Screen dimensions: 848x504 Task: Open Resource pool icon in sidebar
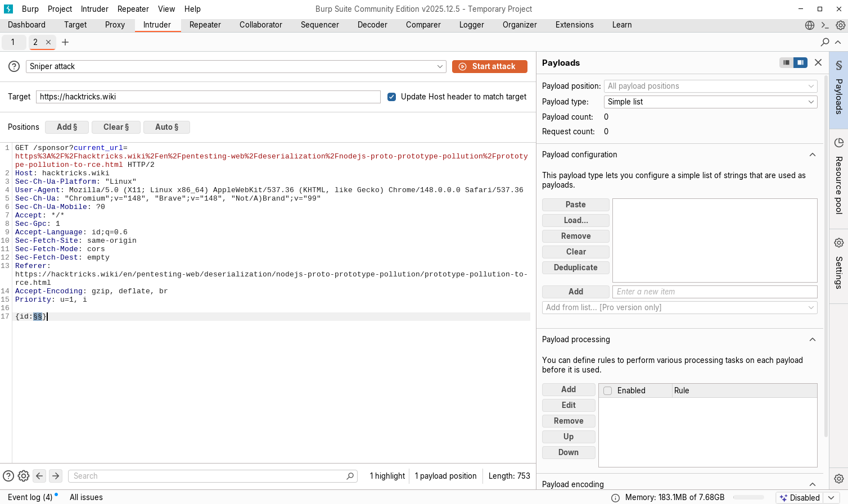[838, 143]
